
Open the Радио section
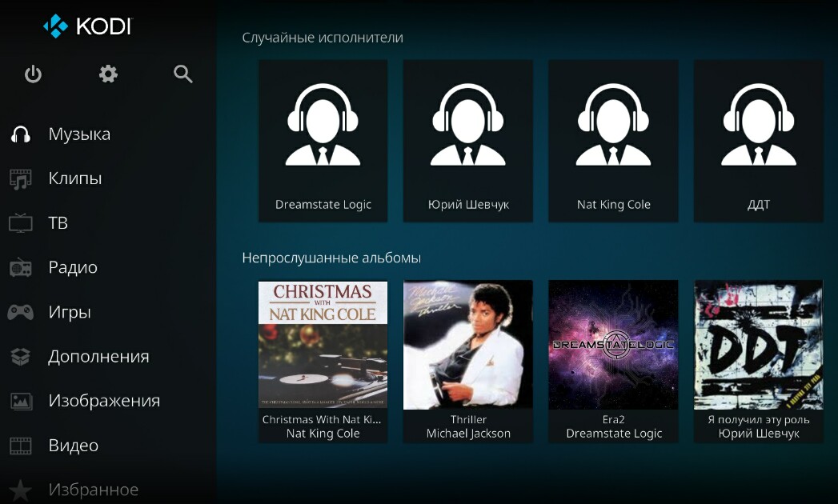[x=73, y=267]
